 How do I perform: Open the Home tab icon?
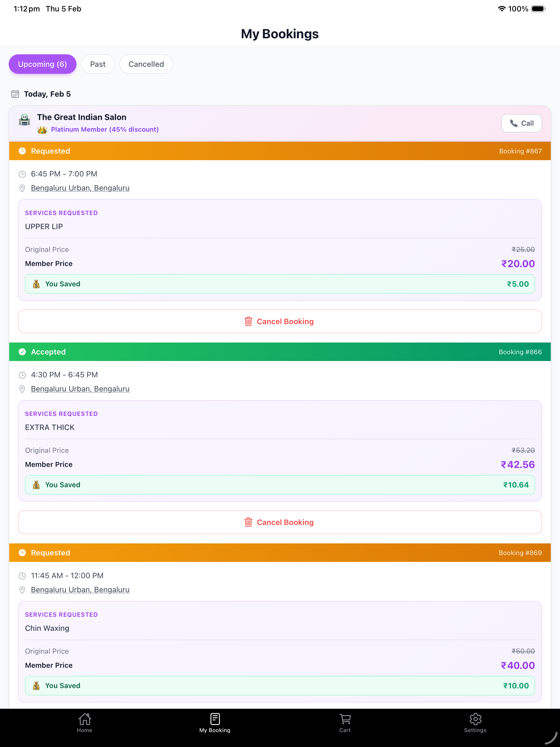(84, 719)
